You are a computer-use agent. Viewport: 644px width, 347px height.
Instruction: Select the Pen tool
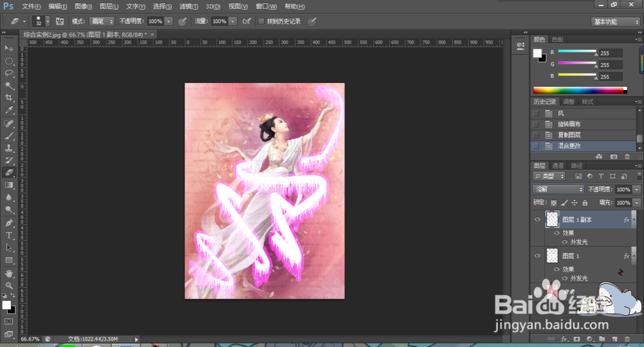pos(8,223)
